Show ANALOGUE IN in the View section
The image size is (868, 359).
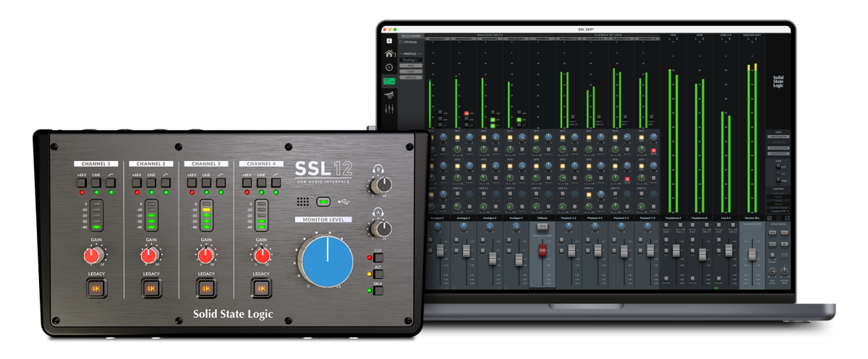pyautogui.click(x=778, y=137)
